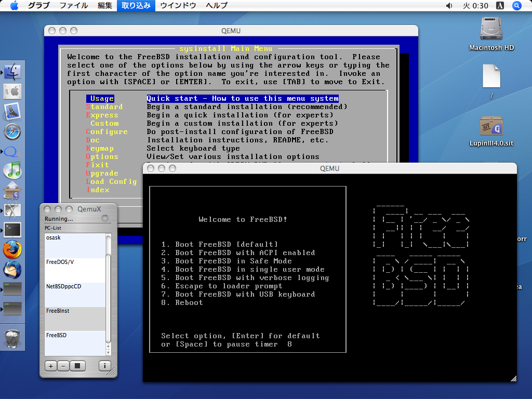
Task: Click the Doc entry in sysinstall menu
Action: click(x=93, y=140)
